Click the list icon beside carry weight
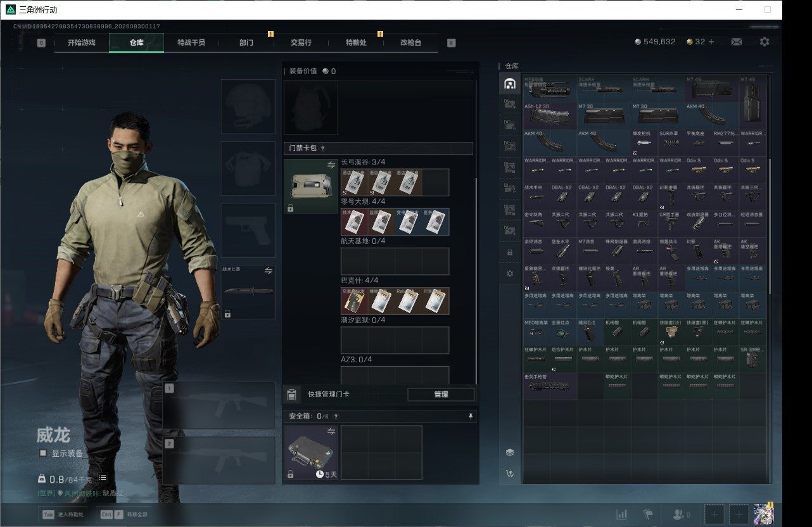Viewport: 812px width, 527px height. point(103,478)
